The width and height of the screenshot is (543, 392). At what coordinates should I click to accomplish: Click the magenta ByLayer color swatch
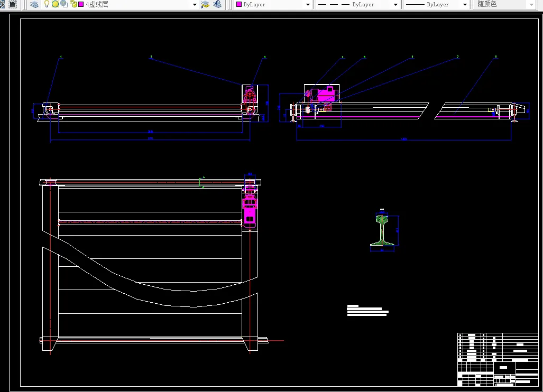tap(238, 4)
